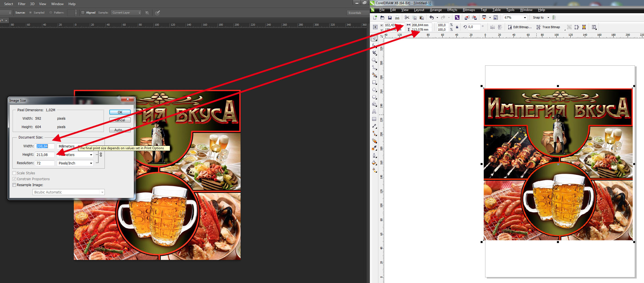Select the Color Eyedropper tool in CorelDRAW

tap(374, 148)
